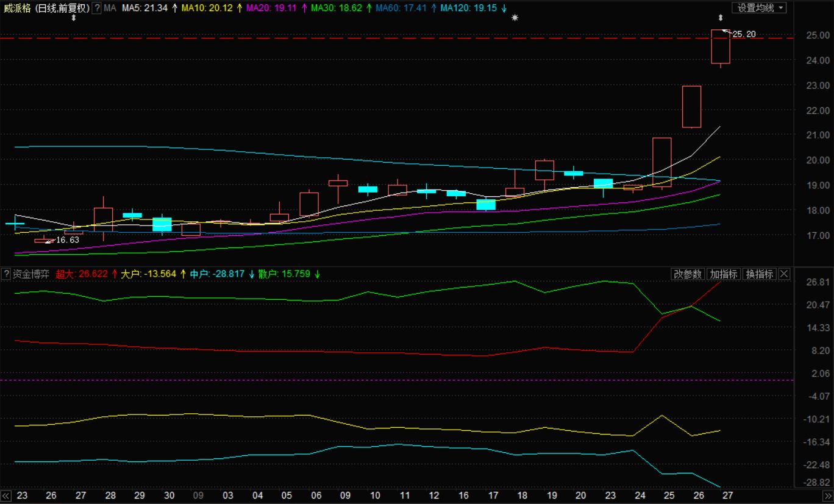Click the -22.48 indicator axis label
This screenshot has width=834, height=504.
tap(816, 465)
